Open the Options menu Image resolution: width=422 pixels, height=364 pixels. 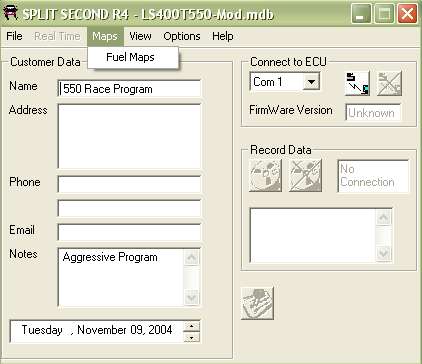coord(182,36)
